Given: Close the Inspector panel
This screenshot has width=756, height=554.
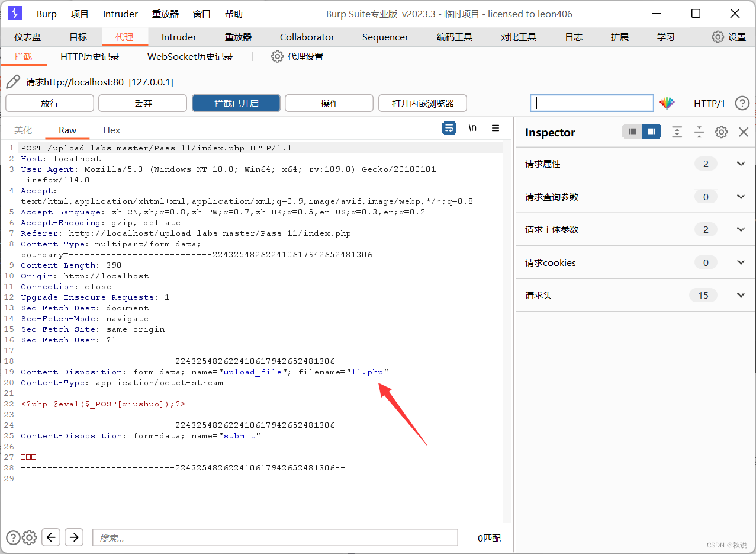Looking at the screenshot, I should [744, 132].
